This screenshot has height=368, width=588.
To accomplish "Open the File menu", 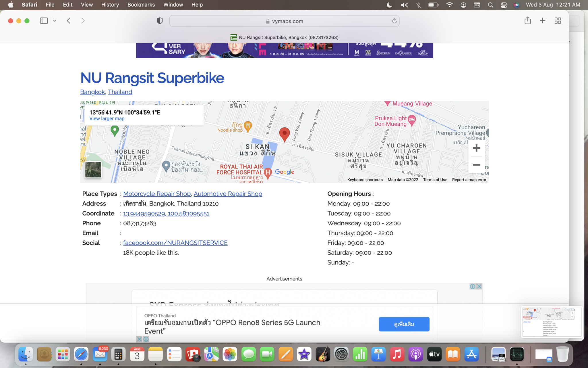I will pyautogui.click(x=50, y=5).
